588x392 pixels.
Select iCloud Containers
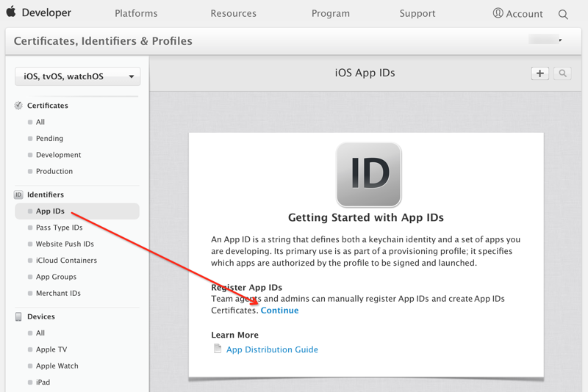coord(66,261)
